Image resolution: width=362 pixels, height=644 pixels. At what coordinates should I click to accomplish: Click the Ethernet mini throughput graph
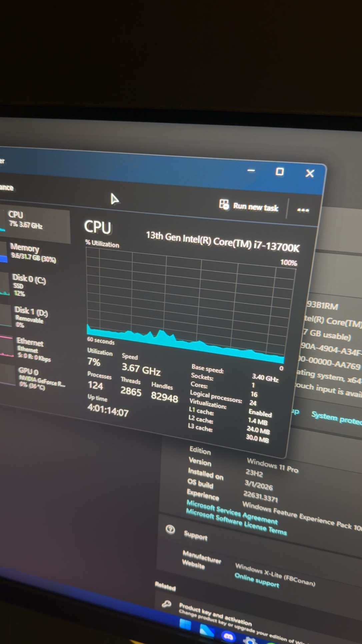click(7, 347)
